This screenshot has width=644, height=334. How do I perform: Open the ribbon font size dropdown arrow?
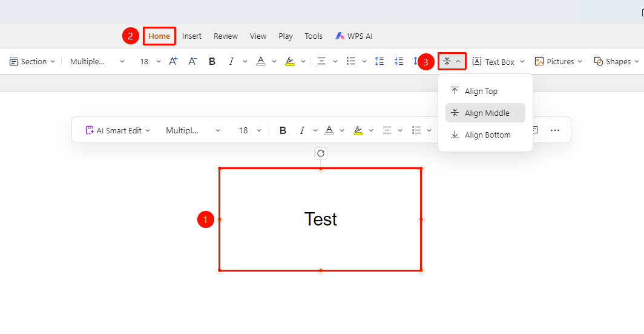click(159, 61)
